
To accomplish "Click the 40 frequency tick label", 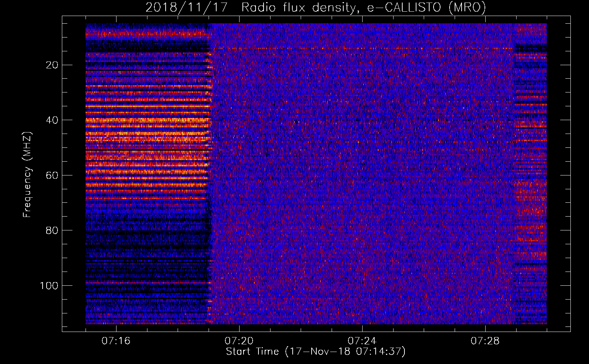I will 52,120.
